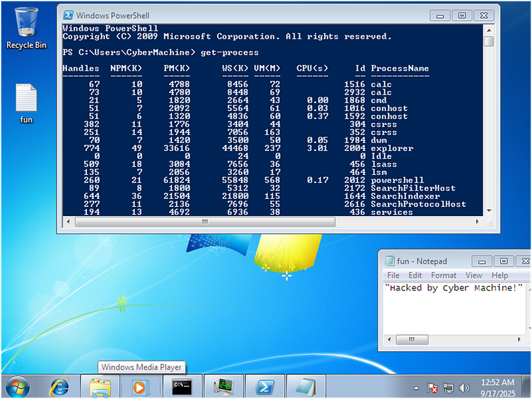
Task: Click the dwm process name
Action: point(378,140)
